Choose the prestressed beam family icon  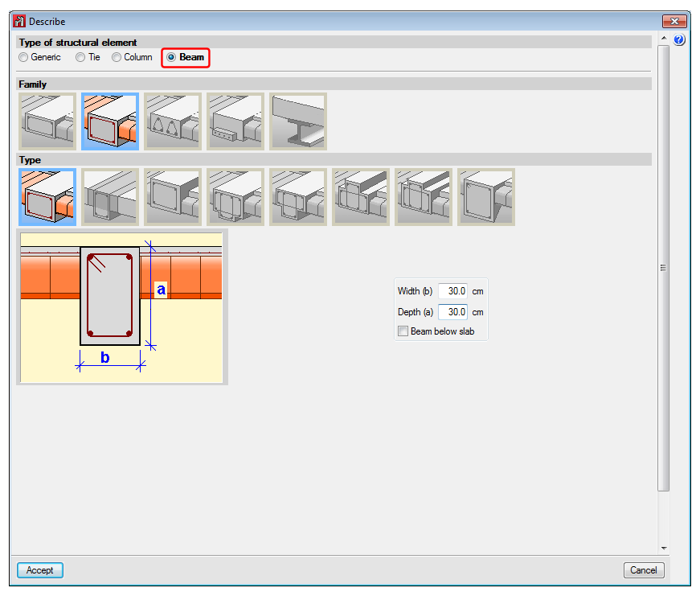(x=235, y=121)
